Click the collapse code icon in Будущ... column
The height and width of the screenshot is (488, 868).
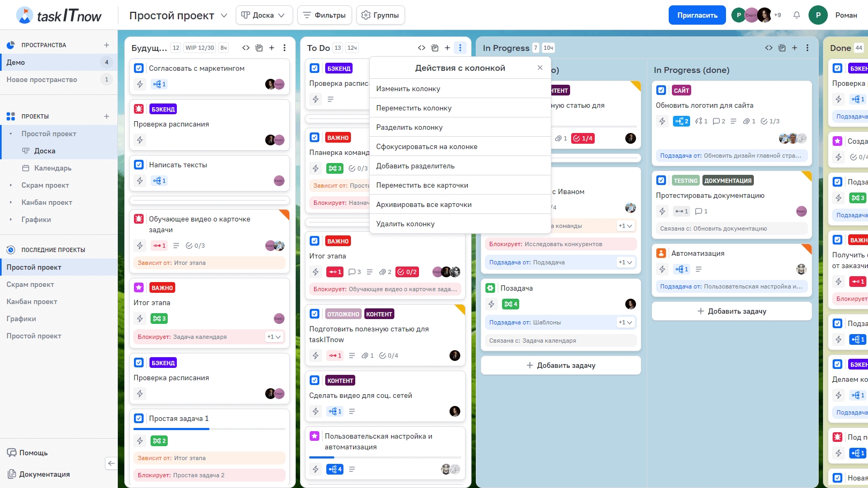click(x=246, y=48)
